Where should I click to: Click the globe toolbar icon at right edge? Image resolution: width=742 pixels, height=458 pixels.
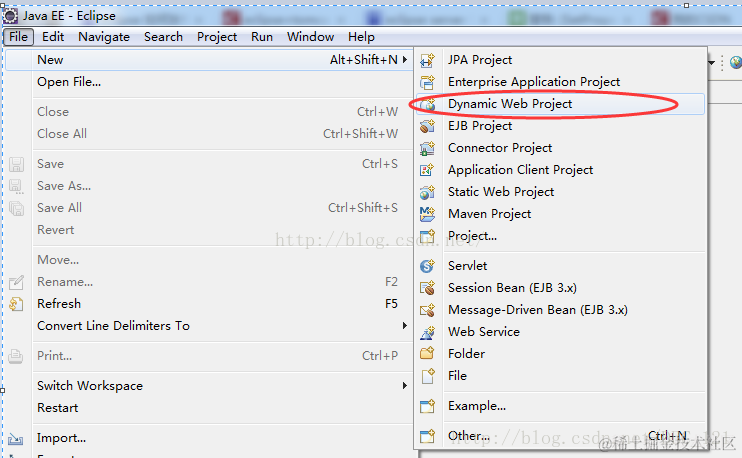[x=736, y=62]
